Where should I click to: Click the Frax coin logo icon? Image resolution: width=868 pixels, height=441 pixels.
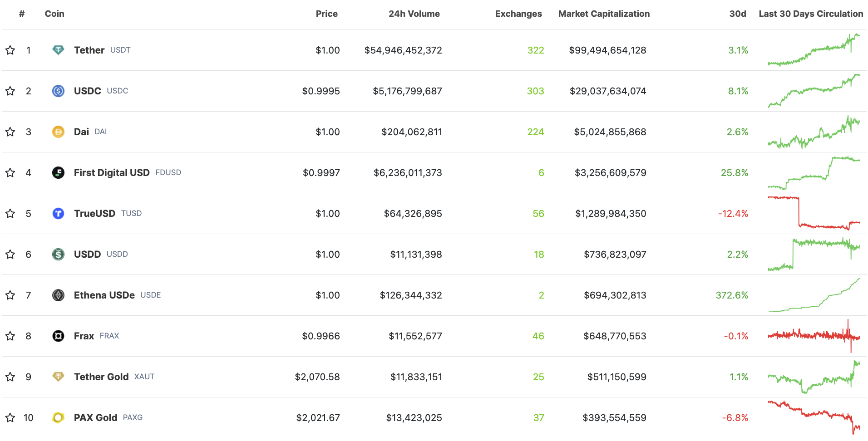click(58, 336)
